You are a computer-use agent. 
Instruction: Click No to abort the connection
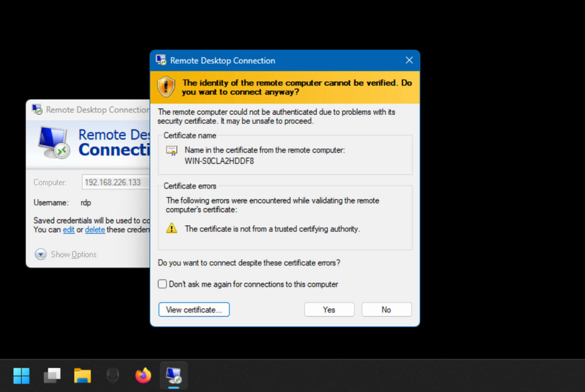point(386,309)
